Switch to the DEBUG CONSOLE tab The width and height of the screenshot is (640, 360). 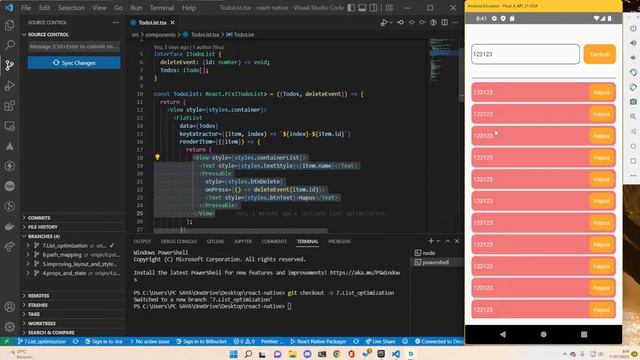point(179,241)
